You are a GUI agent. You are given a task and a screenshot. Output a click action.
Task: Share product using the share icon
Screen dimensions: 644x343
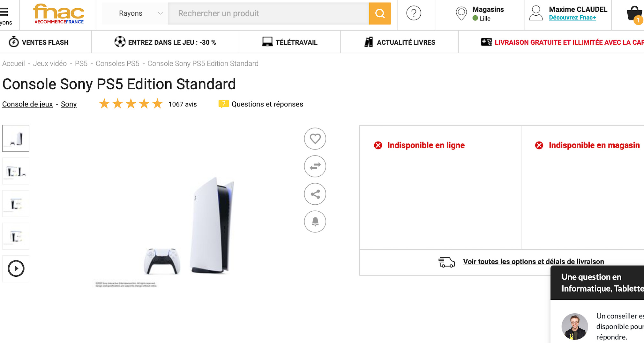coord(315,194)
